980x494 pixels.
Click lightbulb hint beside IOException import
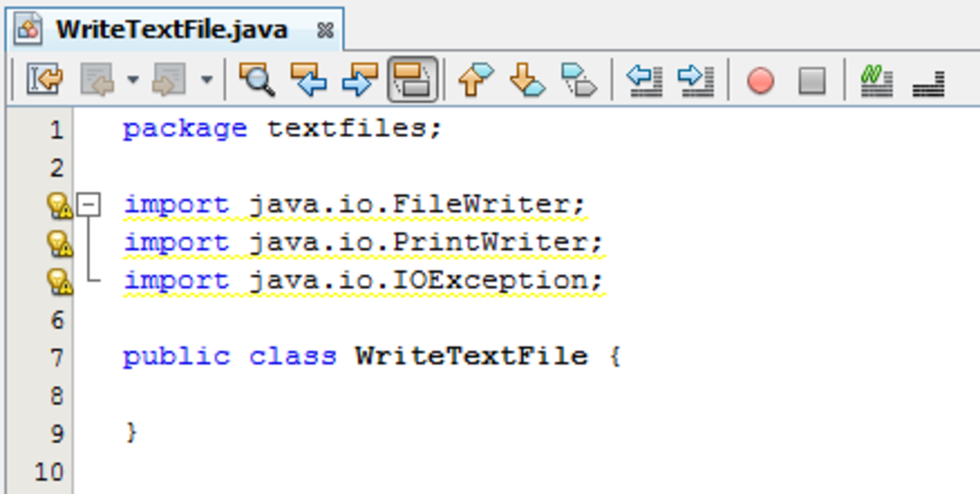pos(59,281)
